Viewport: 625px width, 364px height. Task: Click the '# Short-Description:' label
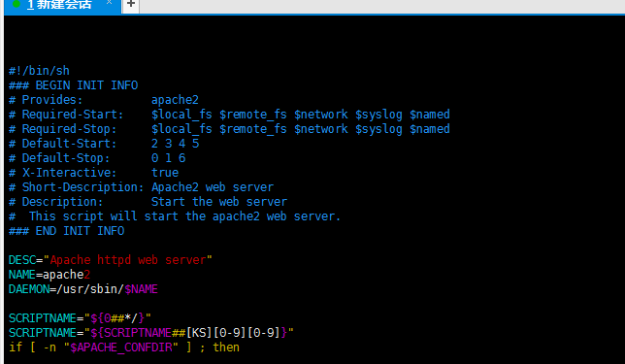click(76, 187)
